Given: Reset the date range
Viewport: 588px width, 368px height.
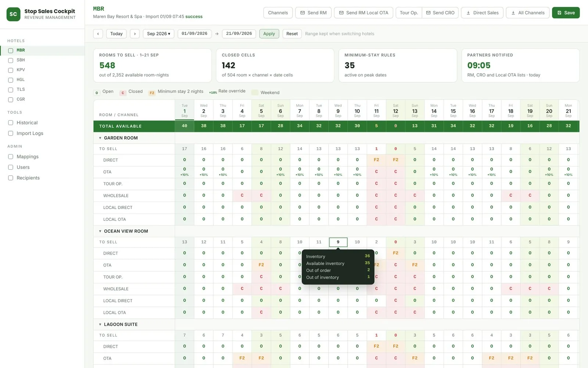Looking at the screenshot, I should (292, 34).
